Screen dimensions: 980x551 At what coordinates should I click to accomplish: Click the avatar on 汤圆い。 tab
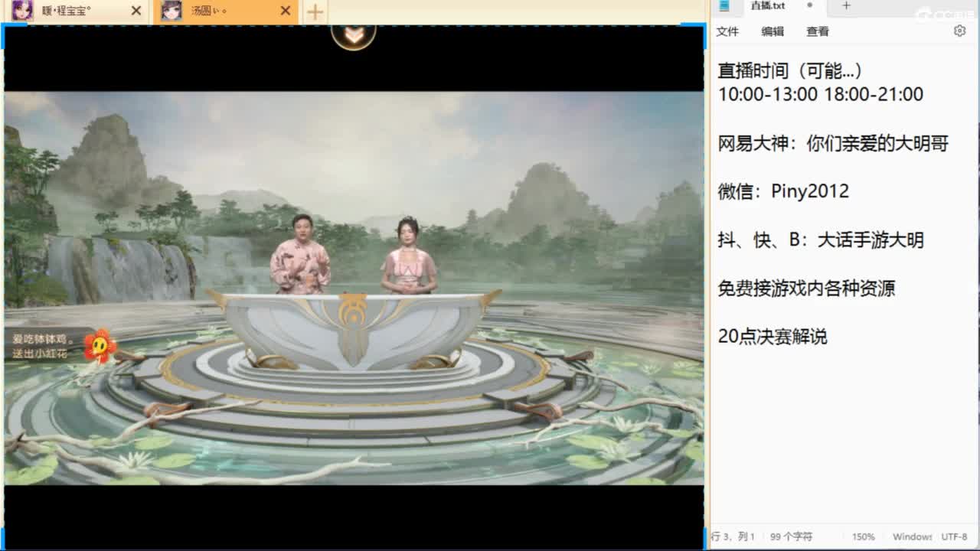click(171, 11)
